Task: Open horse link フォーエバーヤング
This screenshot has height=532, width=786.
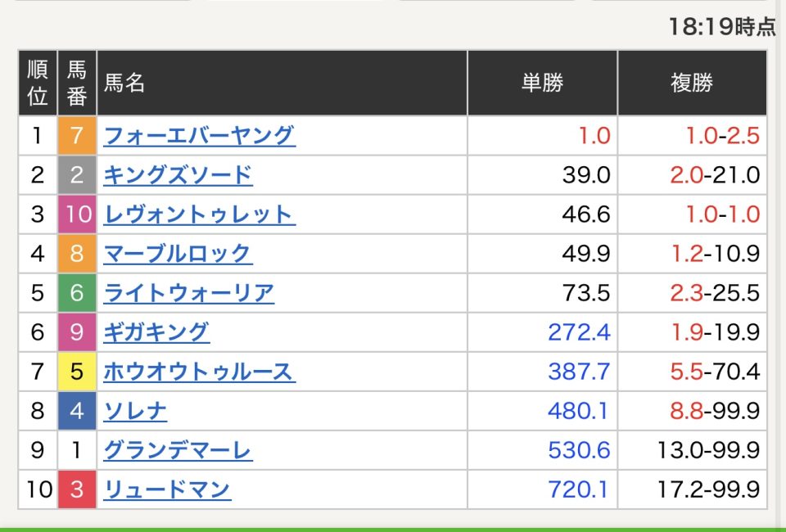Action: (199, 136)
